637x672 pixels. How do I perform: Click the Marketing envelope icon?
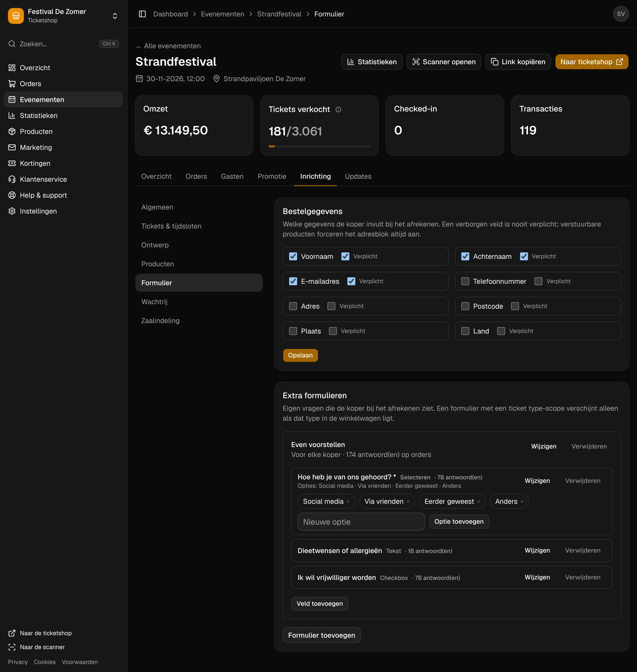pos(12,147)
